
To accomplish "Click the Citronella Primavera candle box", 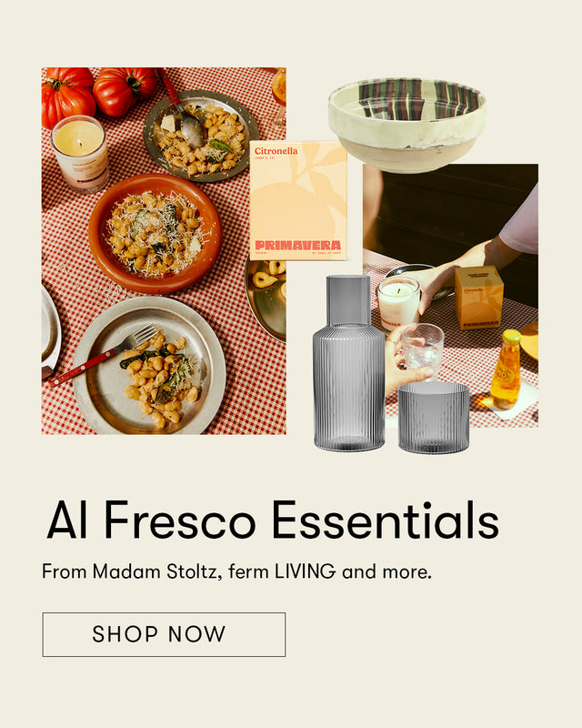I will 298,200.
